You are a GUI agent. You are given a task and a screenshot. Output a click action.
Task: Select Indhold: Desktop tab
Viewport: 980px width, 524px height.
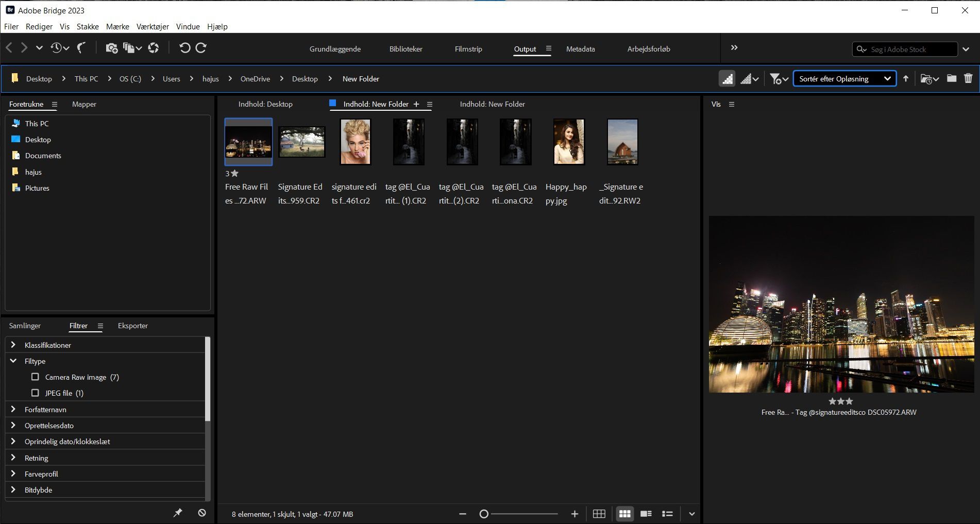(x=265, y=104)
